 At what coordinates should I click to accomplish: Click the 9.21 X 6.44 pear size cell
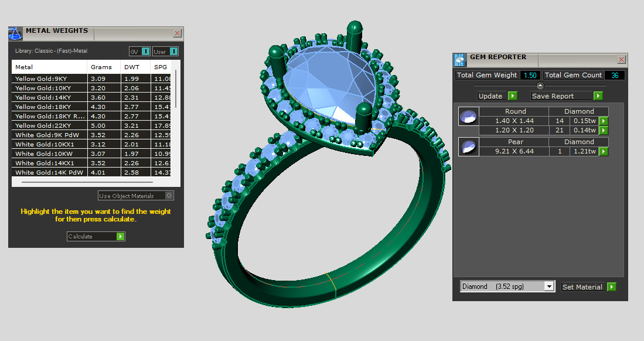point(514,151)
